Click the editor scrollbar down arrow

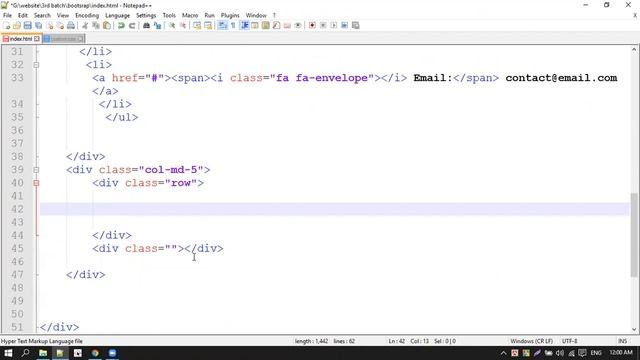[634, 329]
